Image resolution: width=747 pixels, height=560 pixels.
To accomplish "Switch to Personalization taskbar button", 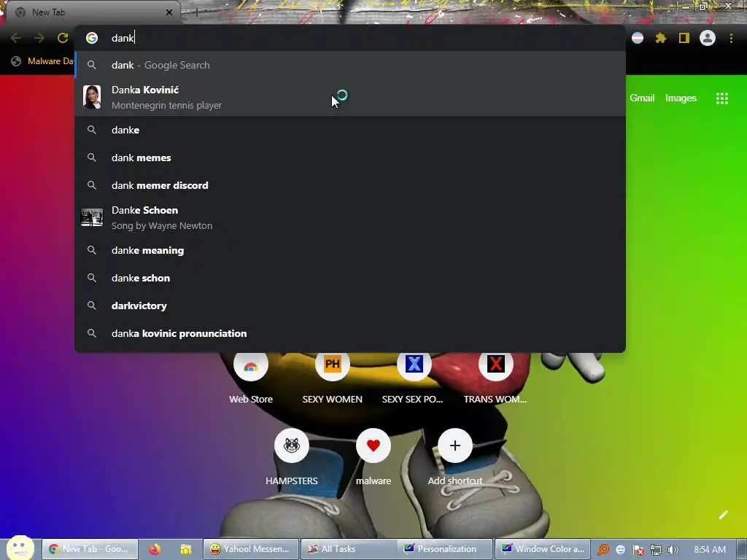I will click(x=446, y=549).
